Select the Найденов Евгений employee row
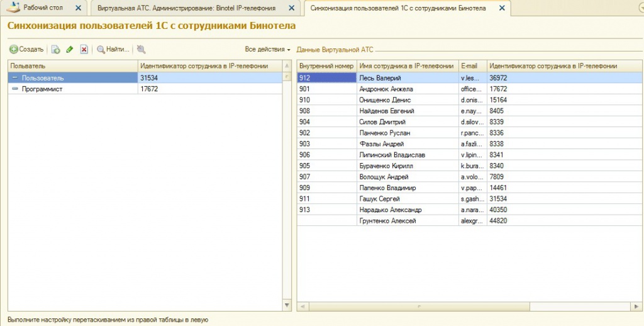 pos(469,111)
